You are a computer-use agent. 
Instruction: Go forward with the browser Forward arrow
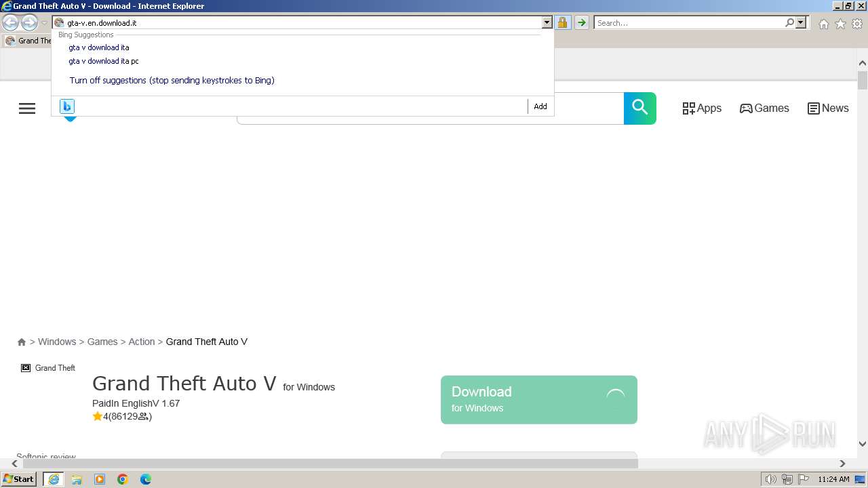[x=29, y=23]
